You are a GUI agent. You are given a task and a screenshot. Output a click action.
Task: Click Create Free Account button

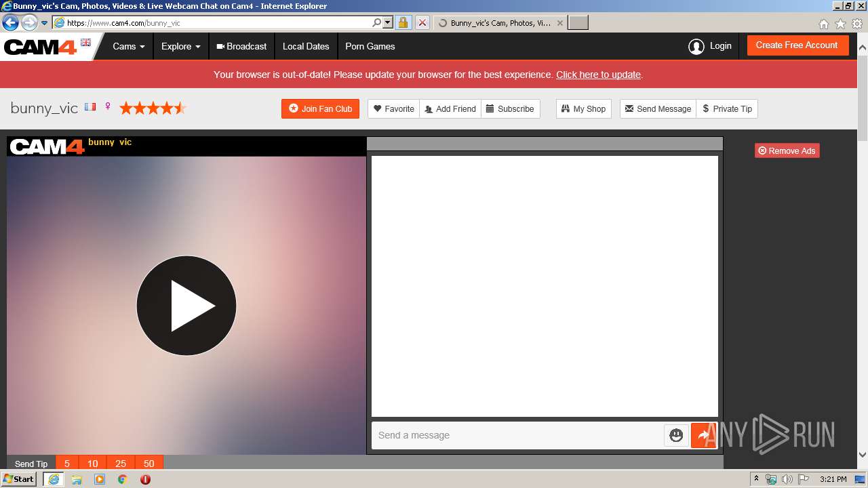[x=797, y=45]
